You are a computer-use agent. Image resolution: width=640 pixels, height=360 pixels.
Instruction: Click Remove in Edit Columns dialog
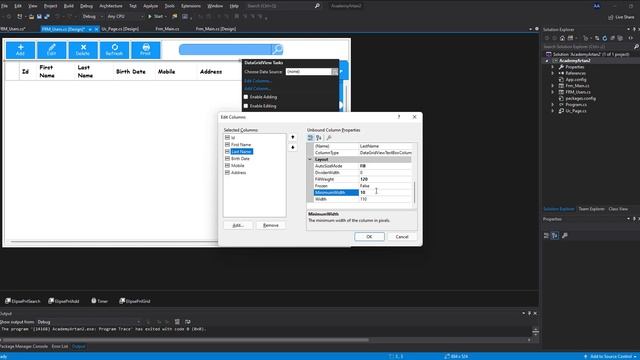pyautogui.click(x=271, y=225)
